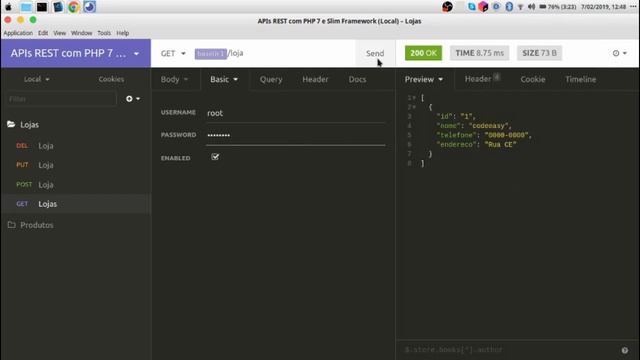Open the file manager icon in top panel
Viewport: 640px width, 360px height.
pos(26,7)
